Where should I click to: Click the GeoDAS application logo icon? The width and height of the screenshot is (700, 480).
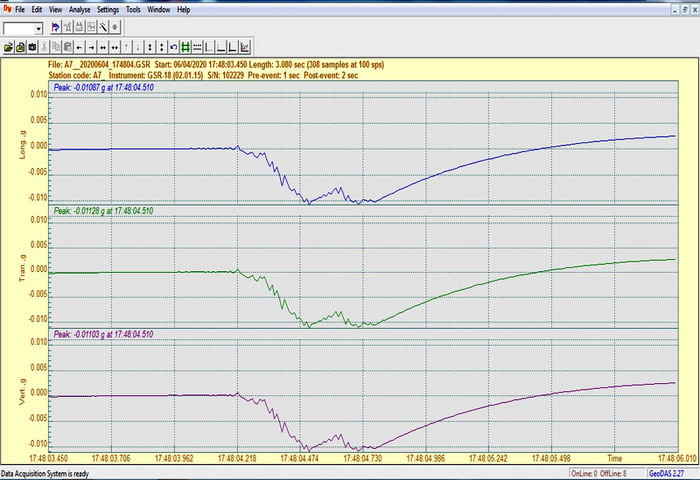[x=7, y=9]
